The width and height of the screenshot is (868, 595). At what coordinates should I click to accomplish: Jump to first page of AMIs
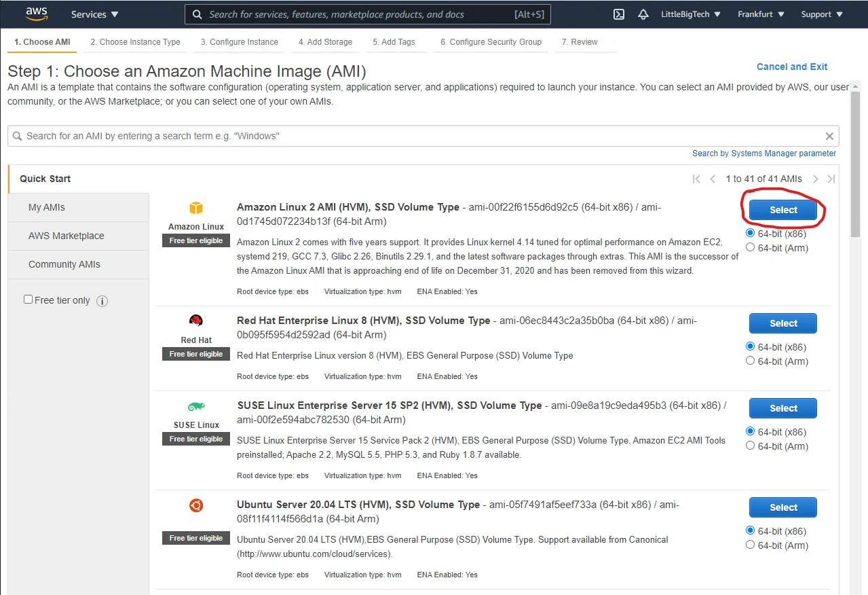pyautogui.click(x=696, y=179)
